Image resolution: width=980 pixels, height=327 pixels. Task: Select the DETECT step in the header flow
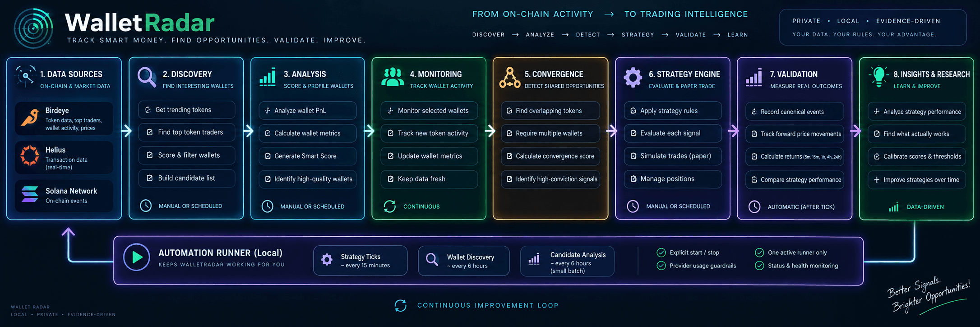point(588,35)
